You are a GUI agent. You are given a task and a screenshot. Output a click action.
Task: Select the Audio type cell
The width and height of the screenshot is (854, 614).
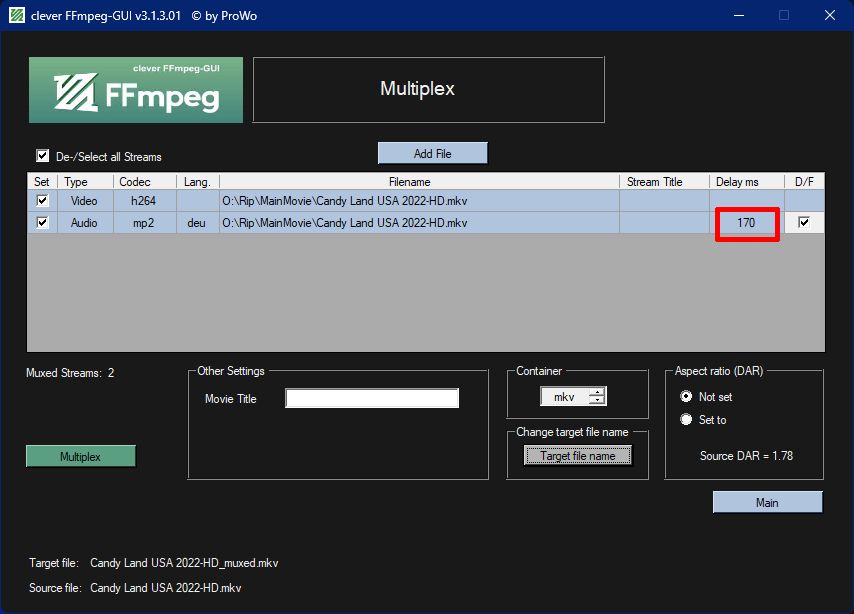(84, 223)
